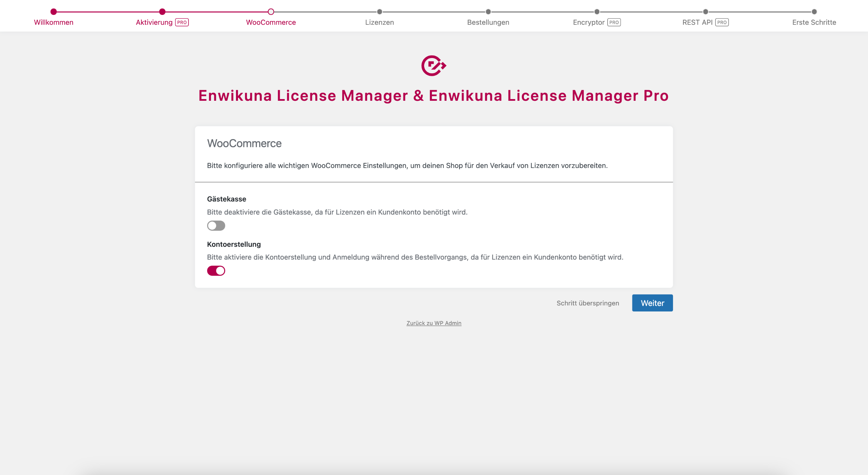
Task: Click the Bestellungen progress dot
Action: click(x=488, y=12)
